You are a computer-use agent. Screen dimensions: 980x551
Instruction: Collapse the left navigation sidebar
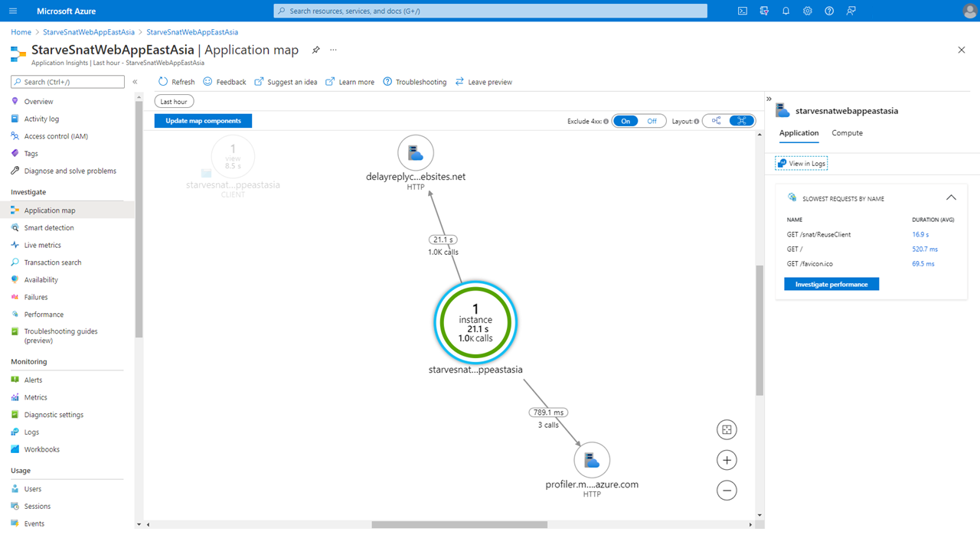coord(135,82)
